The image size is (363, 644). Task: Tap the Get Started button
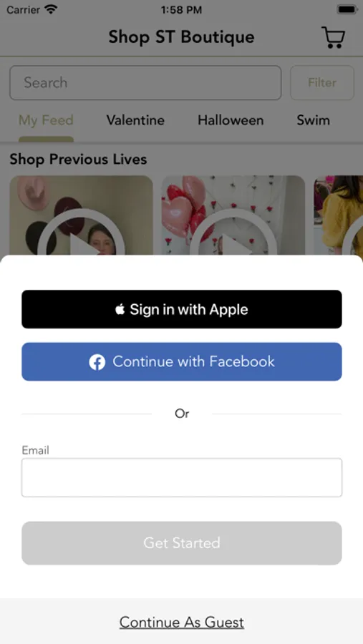tap(182, 543)
